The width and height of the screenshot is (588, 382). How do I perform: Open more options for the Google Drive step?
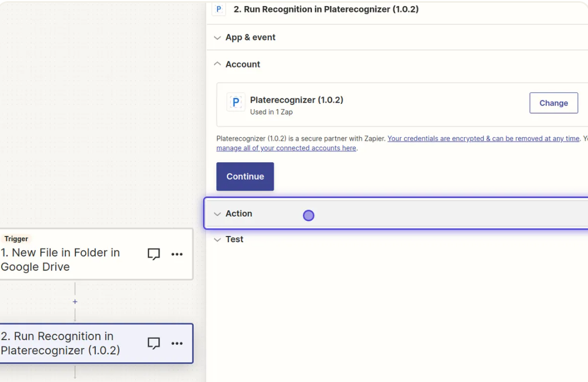[x=177, y=254]
